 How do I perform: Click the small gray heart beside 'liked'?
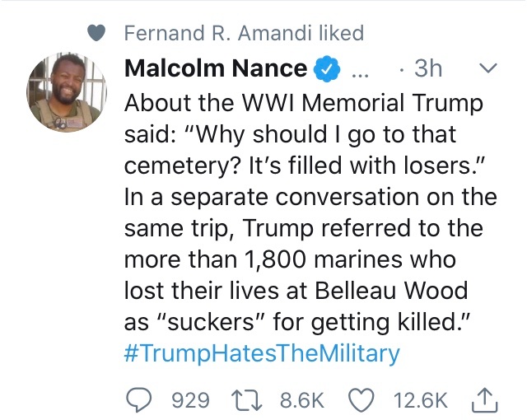coord(97,34)
